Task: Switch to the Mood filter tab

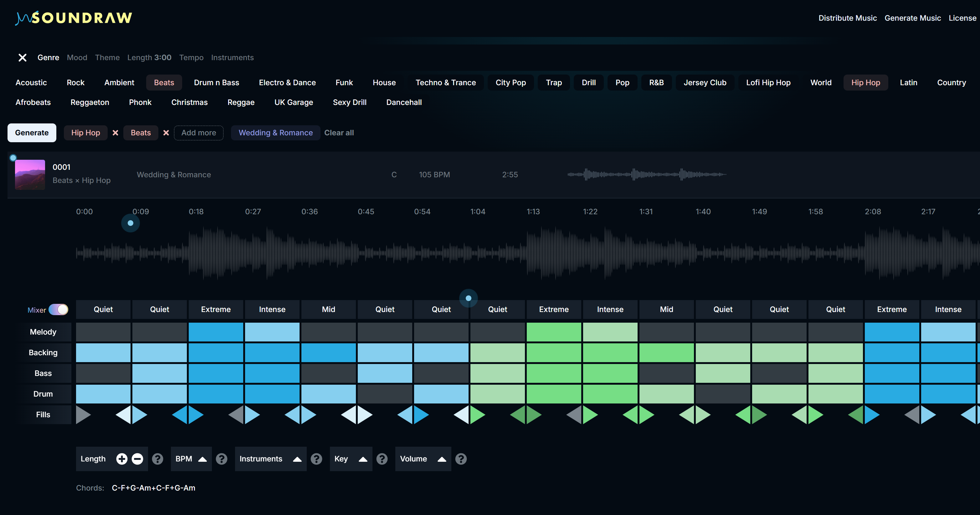Action: pyautogui.click(x=77, y=57)
